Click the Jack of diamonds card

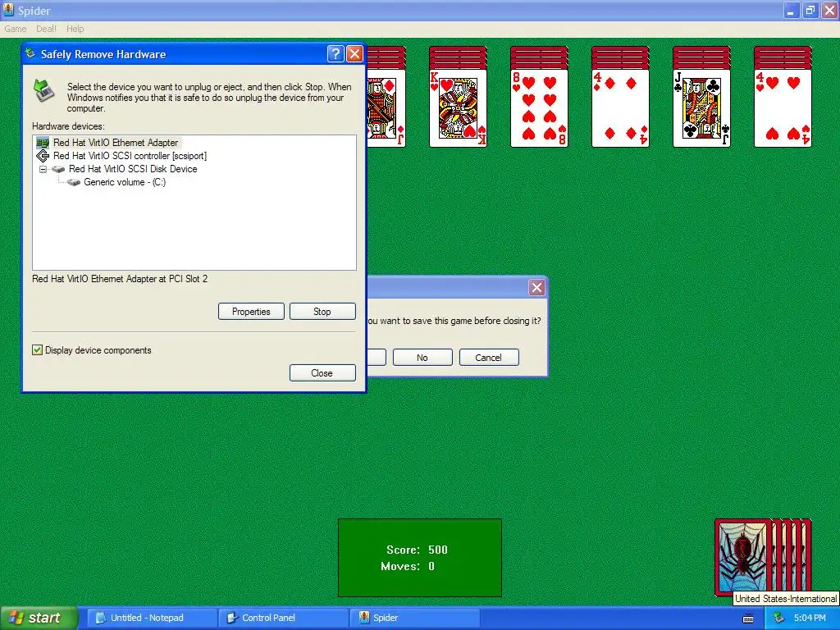click(x=386, y=107)
